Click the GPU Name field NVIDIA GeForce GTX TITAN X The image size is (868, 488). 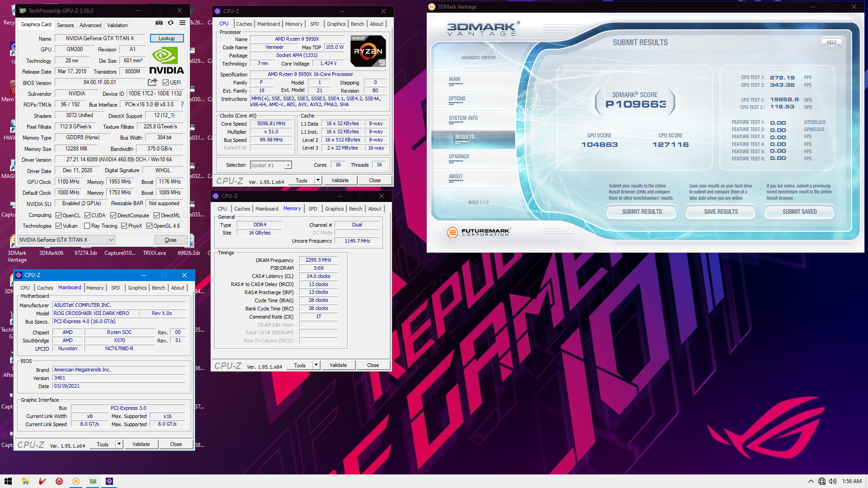100,38
